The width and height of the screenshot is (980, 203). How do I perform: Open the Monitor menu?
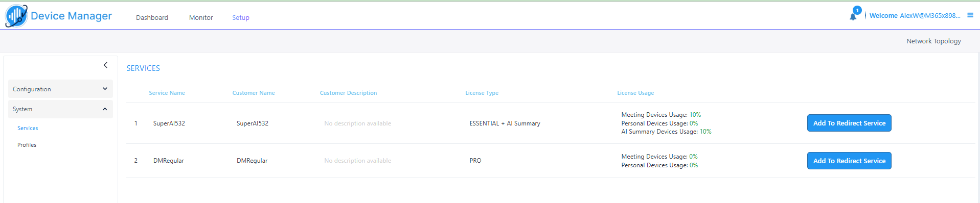click(201, 17)
